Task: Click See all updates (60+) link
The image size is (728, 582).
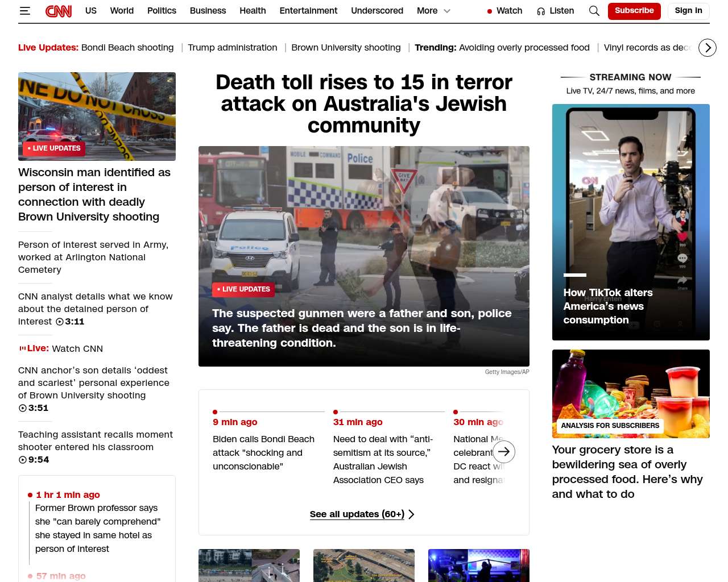Action: tap(357, 514)
